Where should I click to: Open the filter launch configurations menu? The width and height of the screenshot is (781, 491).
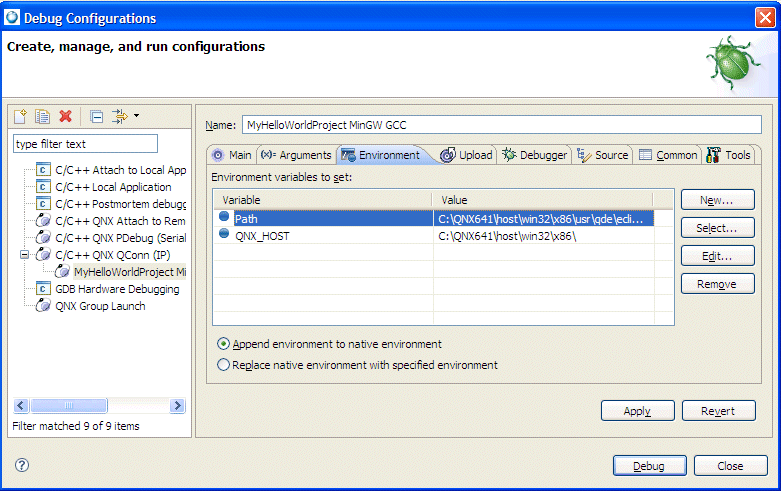click(125, 117)
